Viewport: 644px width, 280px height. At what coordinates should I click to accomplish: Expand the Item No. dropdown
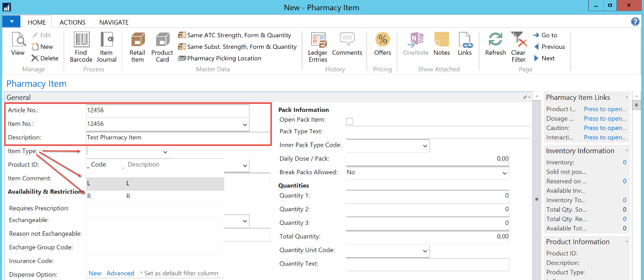(x=245, y=125)
